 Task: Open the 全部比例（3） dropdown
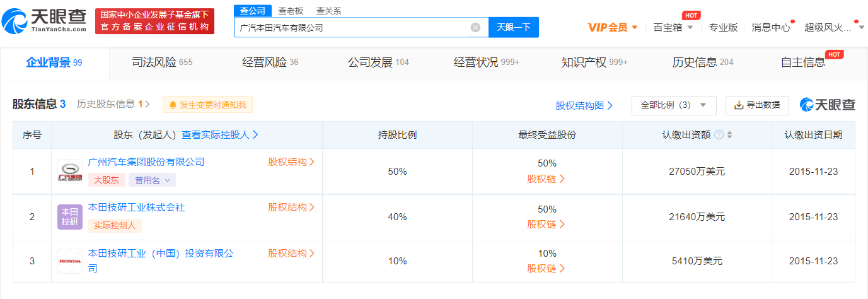[x=674, y=105]
